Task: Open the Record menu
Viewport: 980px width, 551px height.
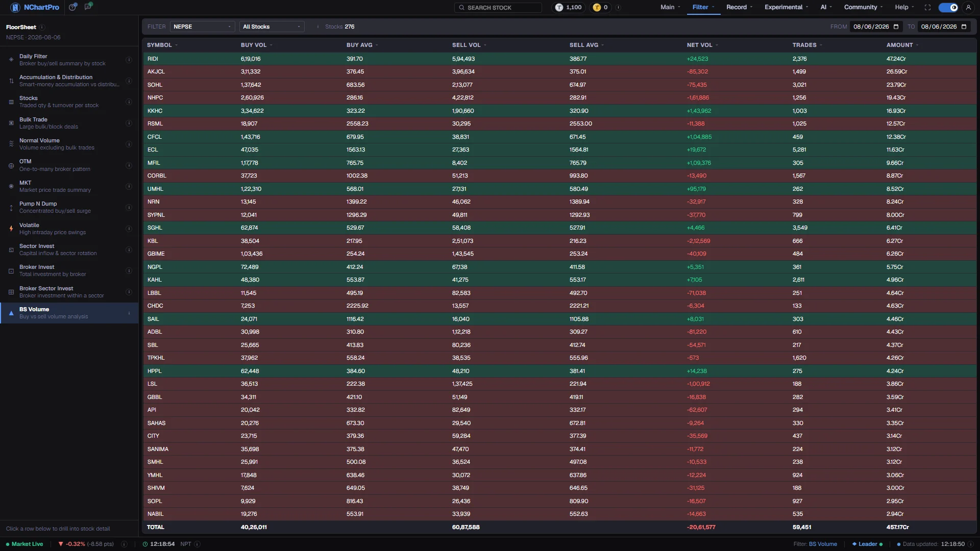Action: tap(739, 7)
